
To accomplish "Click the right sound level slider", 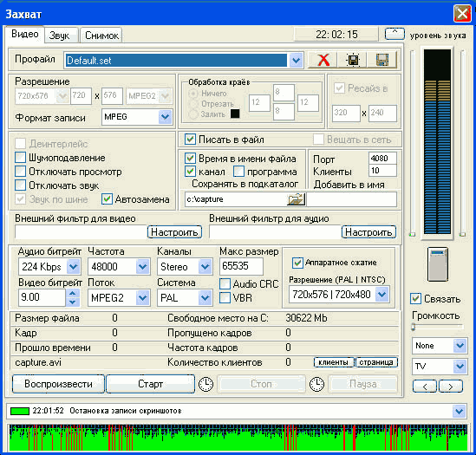I will 462,143.
